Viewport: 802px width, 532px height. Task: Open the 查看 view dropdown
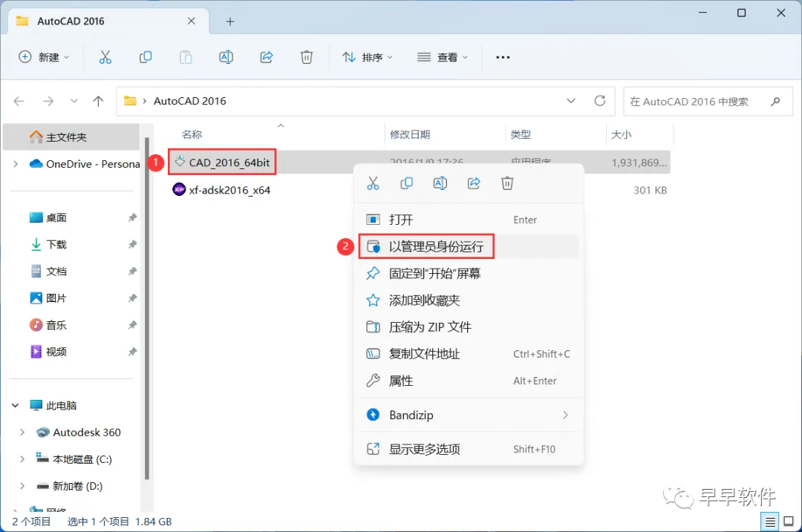[443, 57]
